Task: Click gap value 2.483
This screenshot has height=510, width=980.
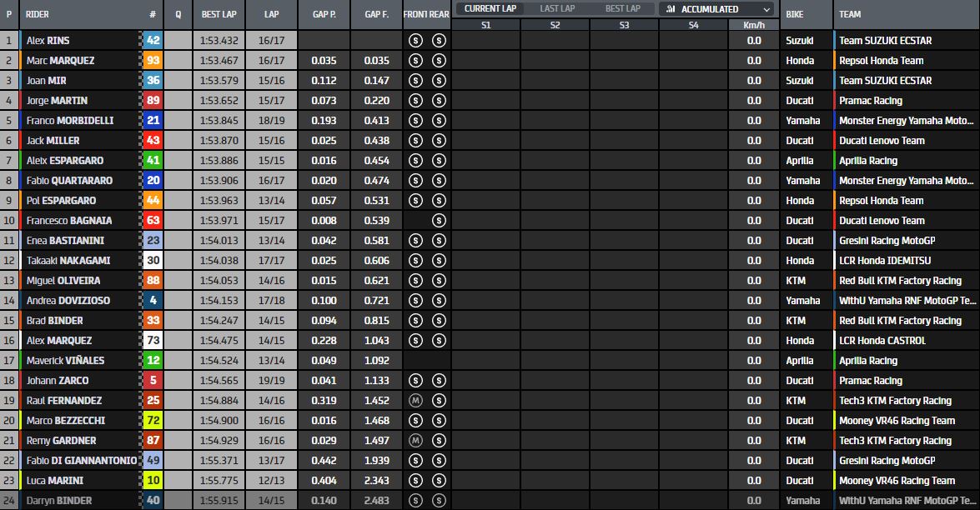Action: [x=376, y=500]
